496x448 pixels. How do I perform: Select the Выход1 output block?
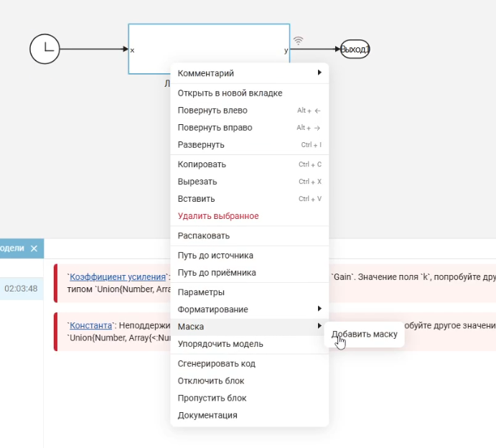(x=355, y=49)
